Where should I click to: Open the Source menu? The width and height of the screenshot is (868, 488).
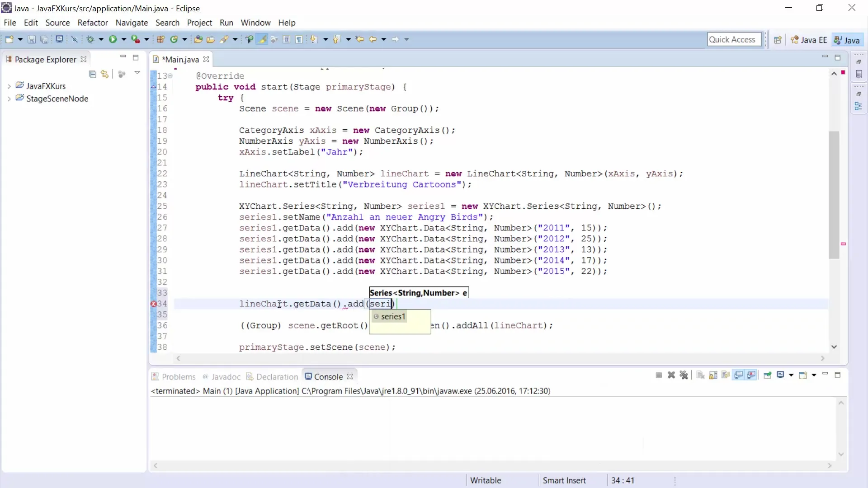57,23
